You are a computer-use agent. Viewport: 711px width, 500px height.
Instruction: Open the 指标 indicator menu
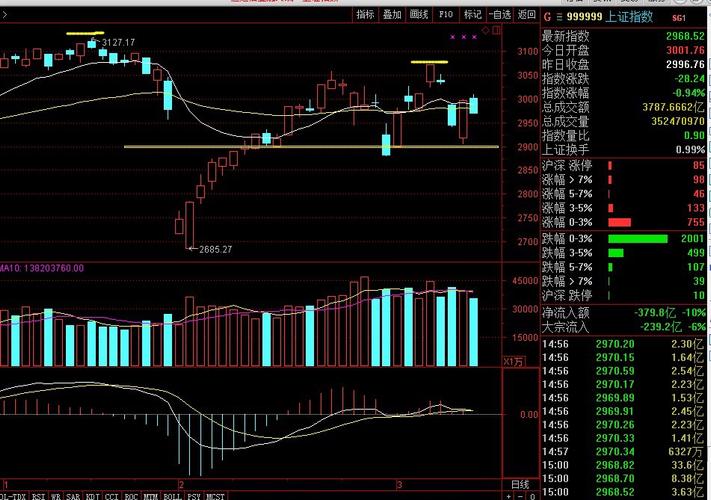coord(365,15)
